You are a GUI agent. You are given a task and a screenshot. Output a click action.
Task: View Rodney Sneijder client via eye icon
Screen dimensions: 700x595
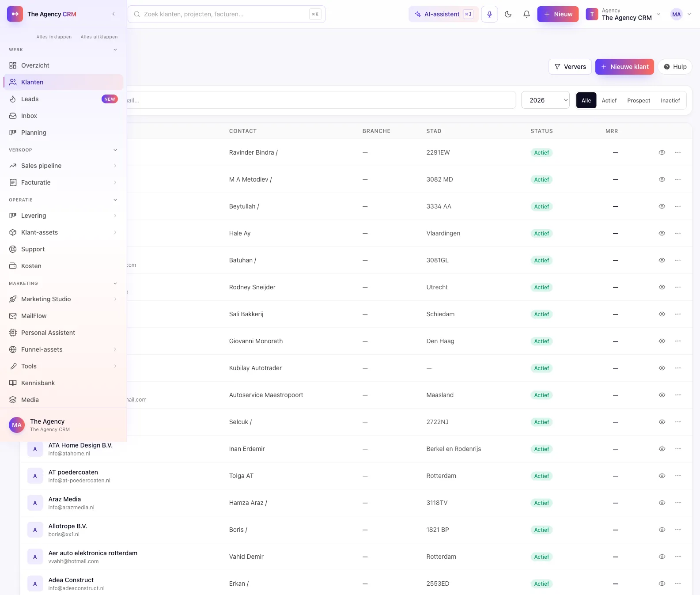coord(662,287)
